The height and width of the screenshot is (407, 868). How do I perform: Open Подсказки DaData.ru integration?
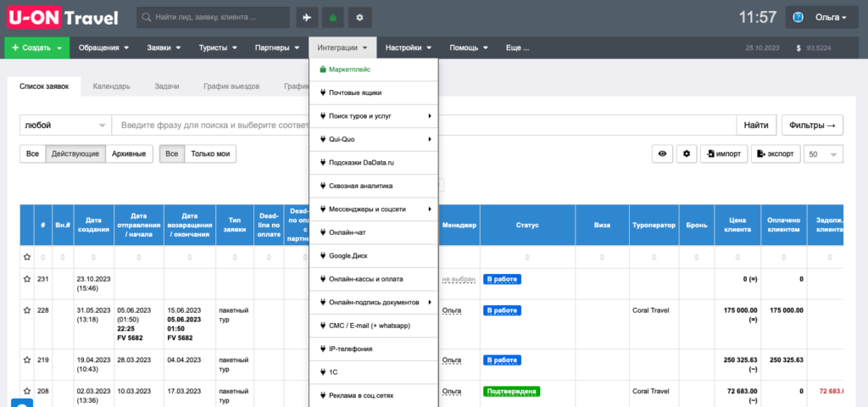(x=374, y=163)
